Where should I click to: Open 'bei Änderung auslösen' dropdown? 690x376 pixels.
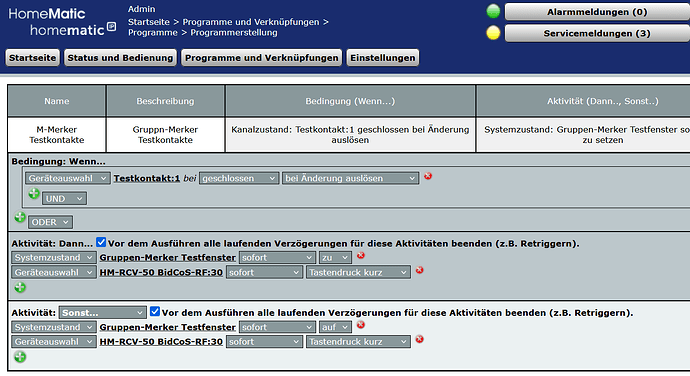coord(350,178)
